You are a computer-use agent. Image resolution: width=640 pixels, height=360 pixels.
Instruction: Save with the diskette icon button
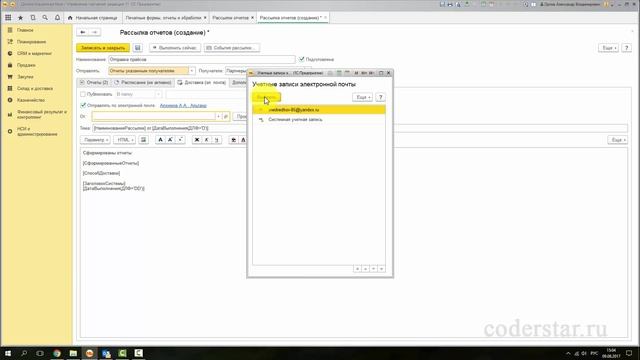[138, 48]
